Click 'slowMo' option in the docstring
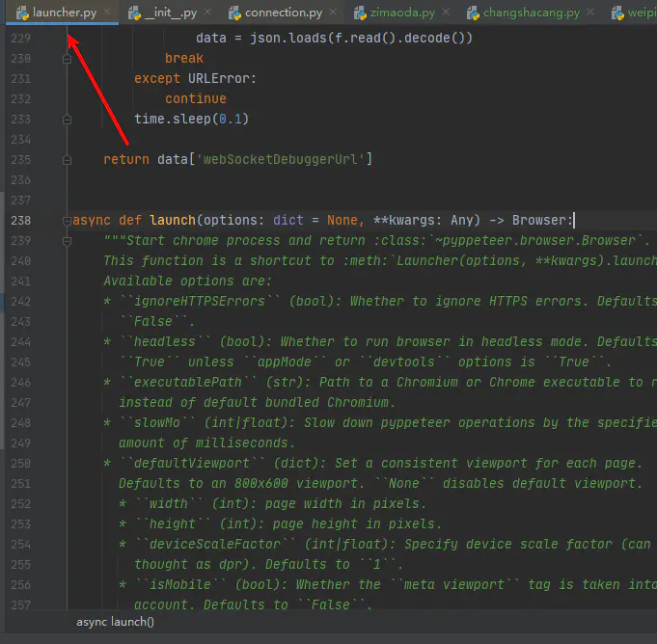657x644 pixels. 157,422
